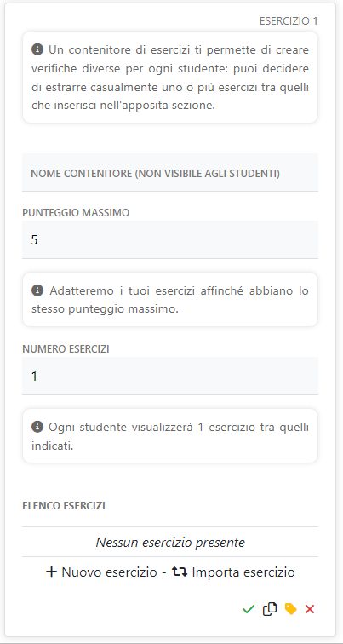Click info icon in container description box
Screen dimensions: 343x644
point(37,49)
